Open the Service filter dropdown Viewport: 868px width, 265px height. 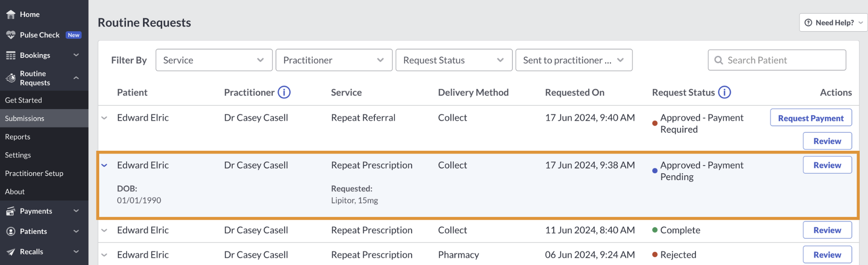click(214, 60)
